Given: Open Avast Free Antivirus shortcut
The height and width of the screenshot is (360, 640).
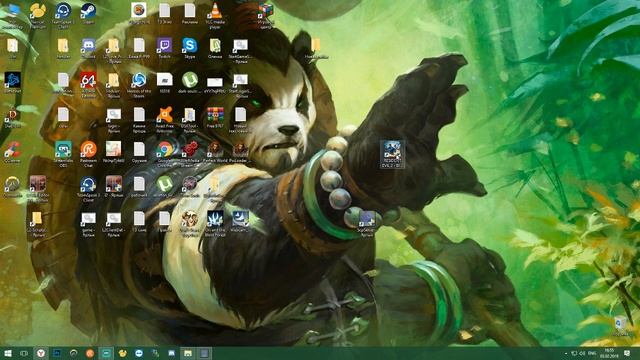Looking at the screenshot, I should point(164,119).
